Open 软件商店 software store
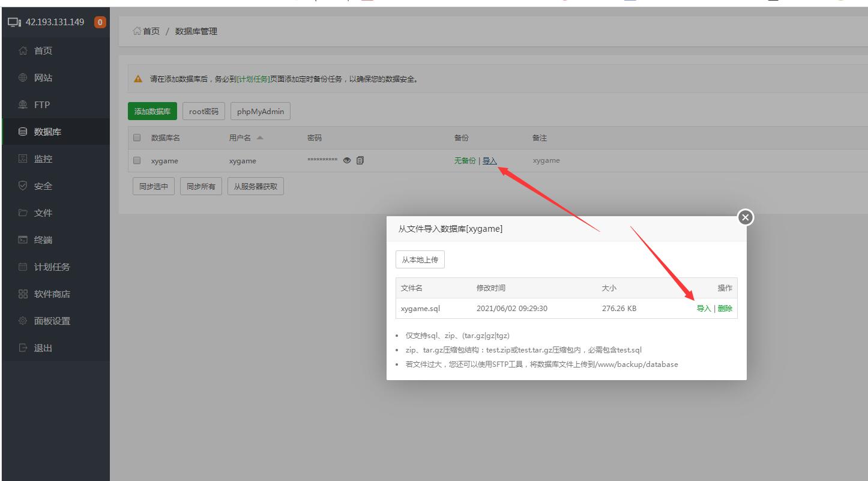Image resolution: width=868 pixels, height=481 pixels. pyautogui.click(x=52, y=294)
